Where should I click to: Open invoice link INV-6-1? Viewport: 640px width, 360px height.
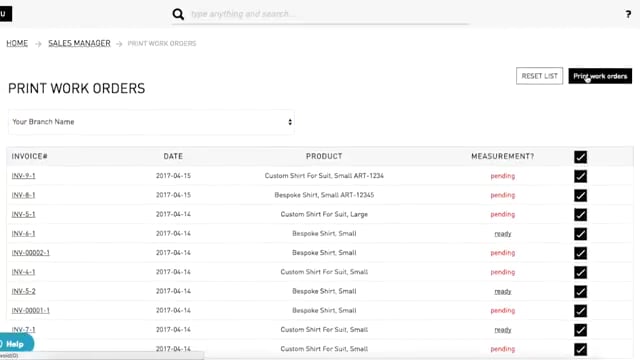point(23,233)
